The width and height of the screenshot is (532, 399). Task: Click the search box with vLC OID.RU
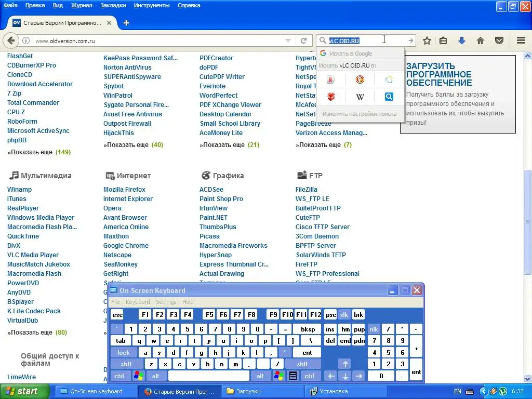point(365,41)
